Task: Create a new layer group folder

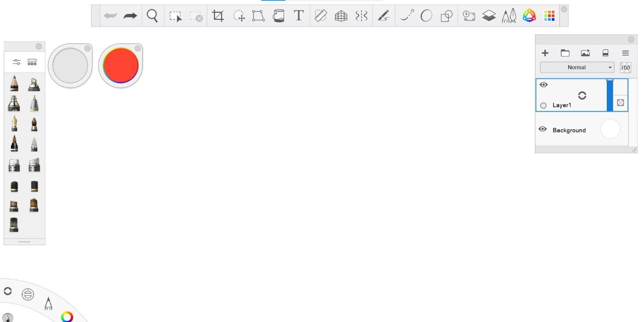Action: (565, 52)
